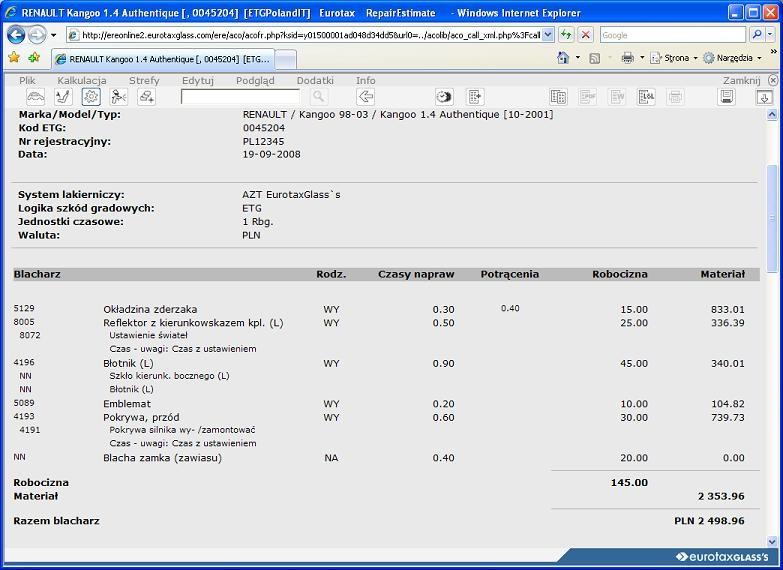Open the Strona page menu
Viewport: 783px width, 570px height.
tap(674, 58)
